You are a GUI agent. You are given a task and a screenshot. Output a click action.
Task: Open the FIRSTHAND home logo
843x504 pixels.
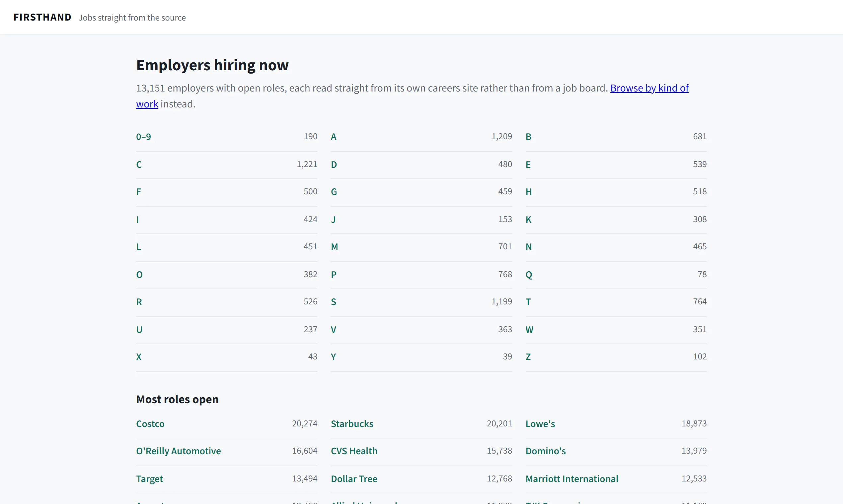click(42, 17)
